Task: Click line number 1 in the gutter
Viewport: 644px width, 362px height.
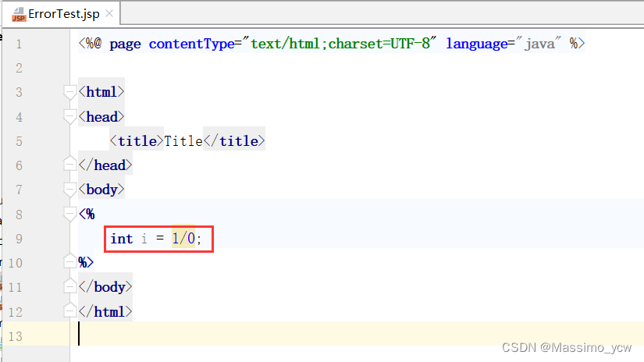Action: tap(19, 44)
